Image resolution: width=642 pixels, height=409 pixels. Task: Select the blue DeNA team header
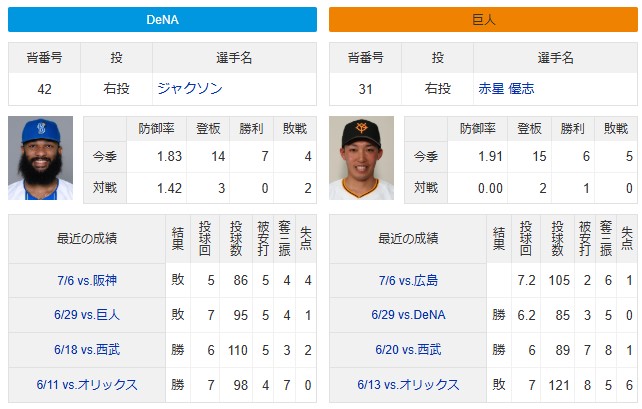coord(163,19)
